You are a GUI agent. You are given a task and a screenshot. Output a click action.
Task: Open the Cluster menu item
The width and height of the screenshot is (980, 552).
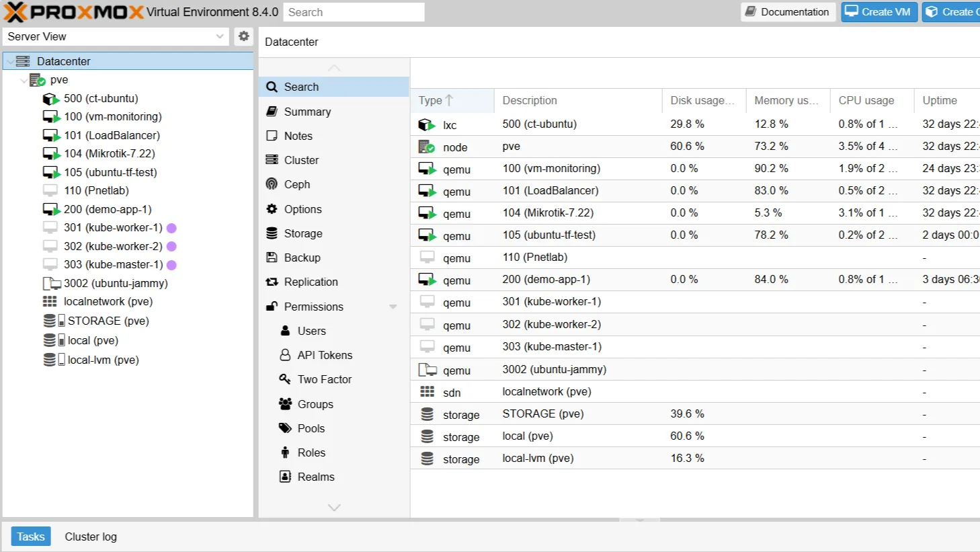(333, 160)
